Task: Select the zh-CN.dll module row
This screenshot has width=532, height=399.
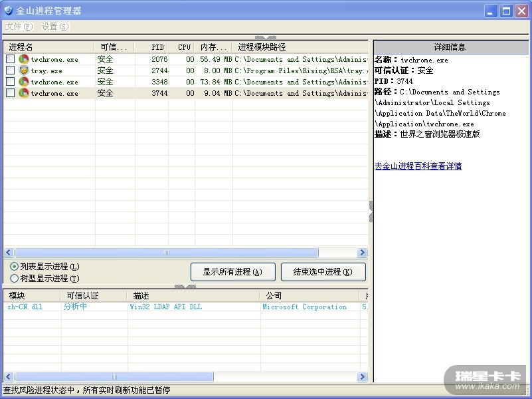Action: 185,307
